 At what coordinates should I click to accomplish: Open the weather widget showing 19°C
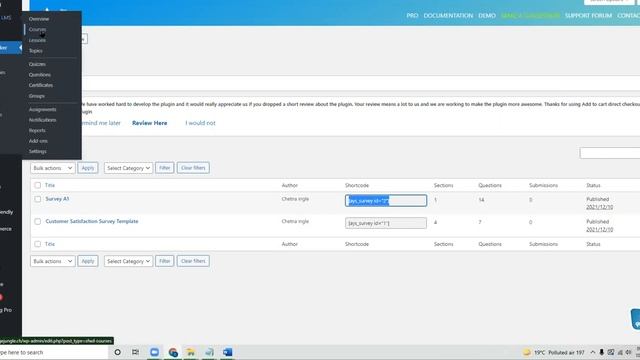[553, 352]
